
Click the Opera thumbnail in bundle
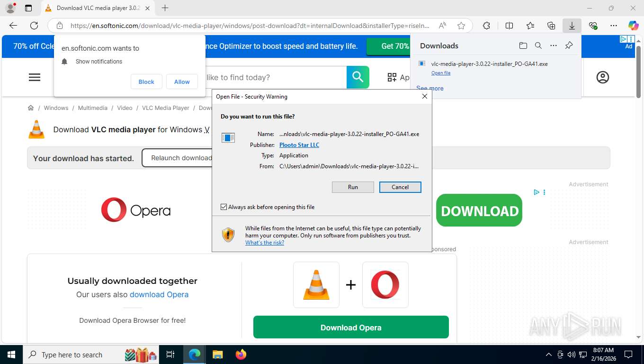[x=385, y=285]
